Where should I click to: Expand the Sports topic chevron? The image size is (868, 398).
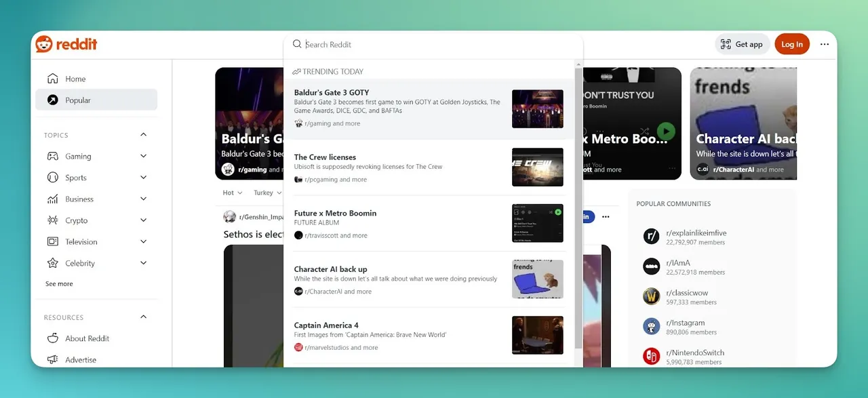(x=143, y=178)
